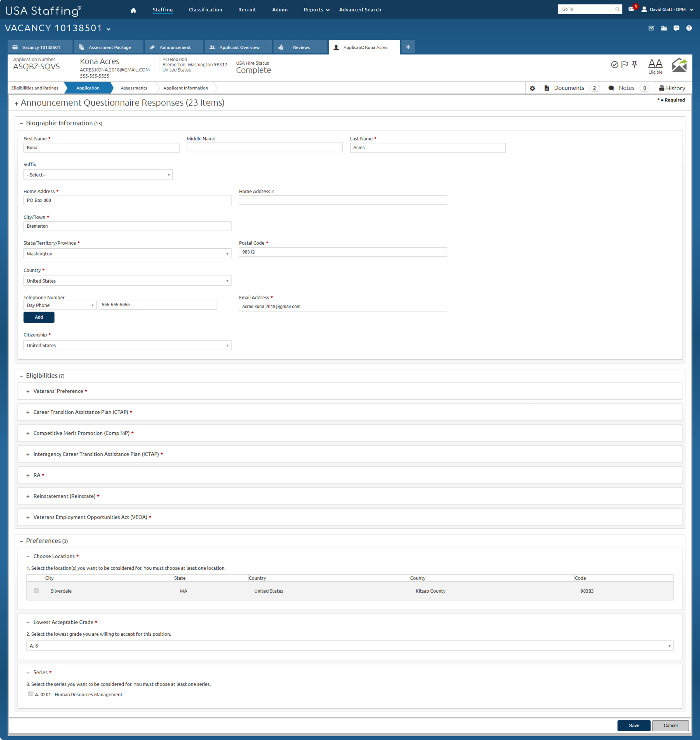This screenshot has width=700, height=740.
Task: Open applicant settings via the gear icon
Action: click(532, 88)
